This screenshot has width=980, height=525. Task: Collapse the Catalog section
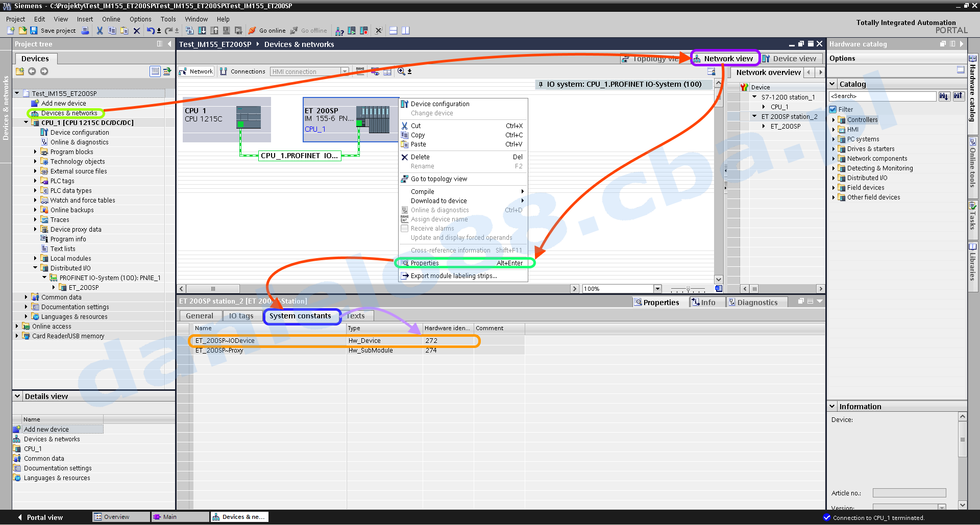pos(832,84)
